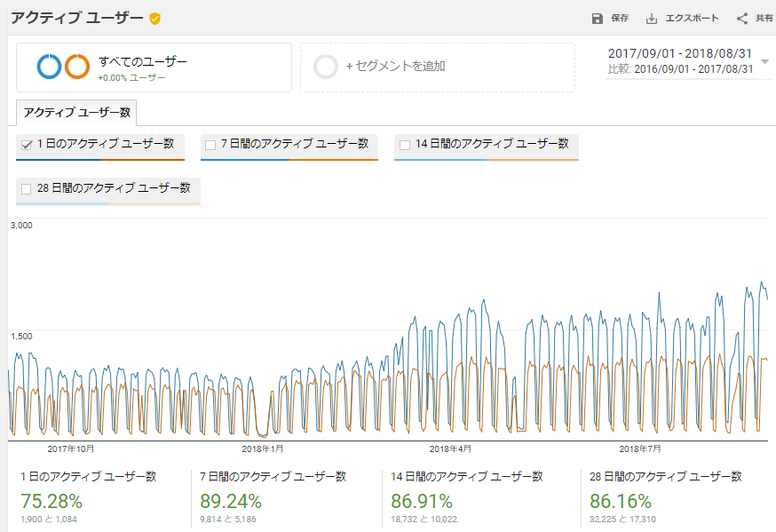The width and height of the screenshot is (776, 532).
Task: Enable 14日間のアクティブユーザー数 checkbox
Action: (x=405, y=145)
